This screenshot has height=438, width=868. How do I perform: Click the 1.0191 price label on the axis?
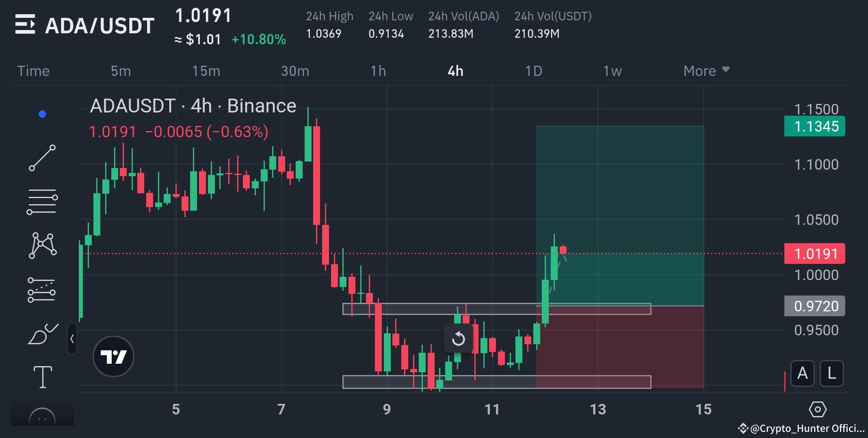click(814, 253)
